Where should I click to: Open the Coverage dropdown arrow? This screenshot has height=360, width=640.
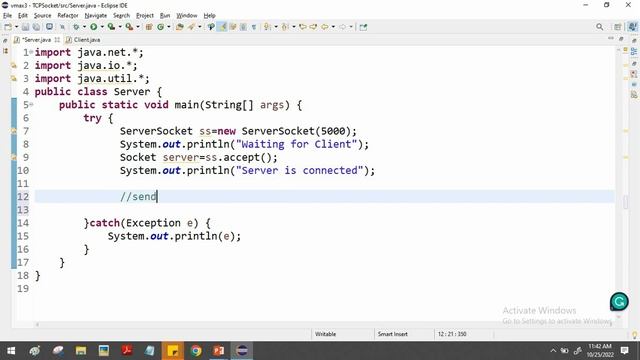(x=120, y=27)
